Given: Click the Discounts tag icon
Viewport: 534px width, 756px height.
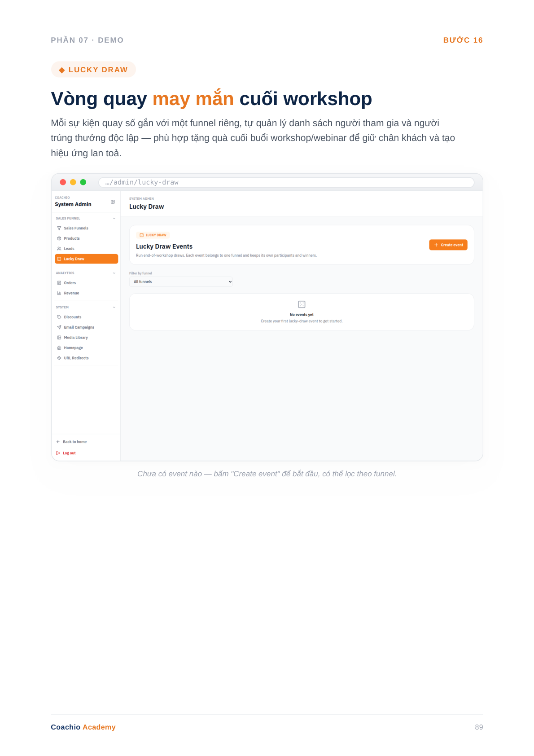Looking at the screenshot, I should click(59, 317).
